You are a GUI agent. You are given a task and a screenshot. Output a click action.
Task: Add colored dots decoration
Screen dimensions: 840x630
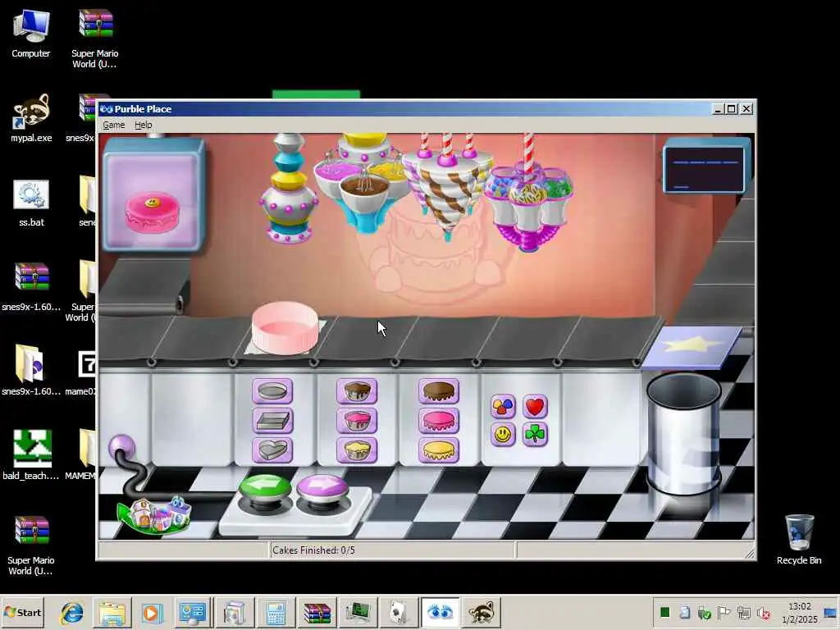point(503,407)
